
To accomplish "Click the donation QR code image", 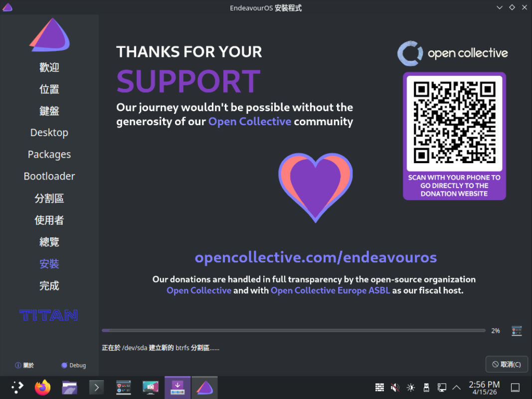I will coord(454,123).
